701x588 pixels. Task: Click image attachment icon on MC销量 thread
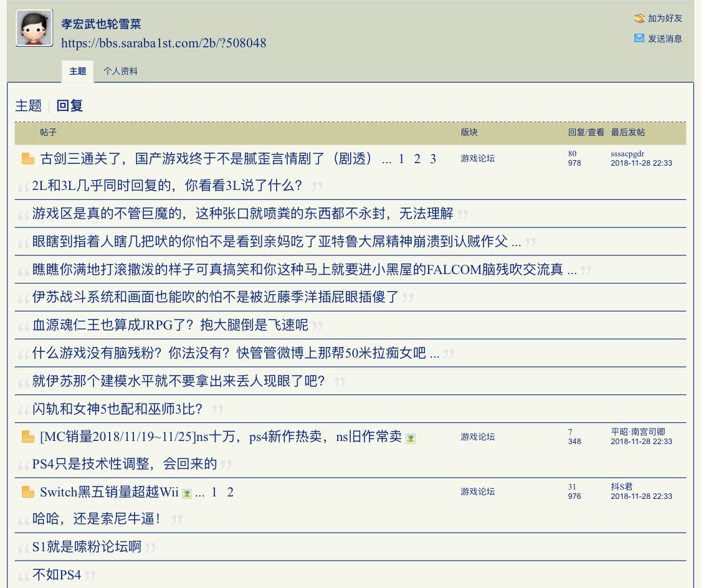[411, 439]
